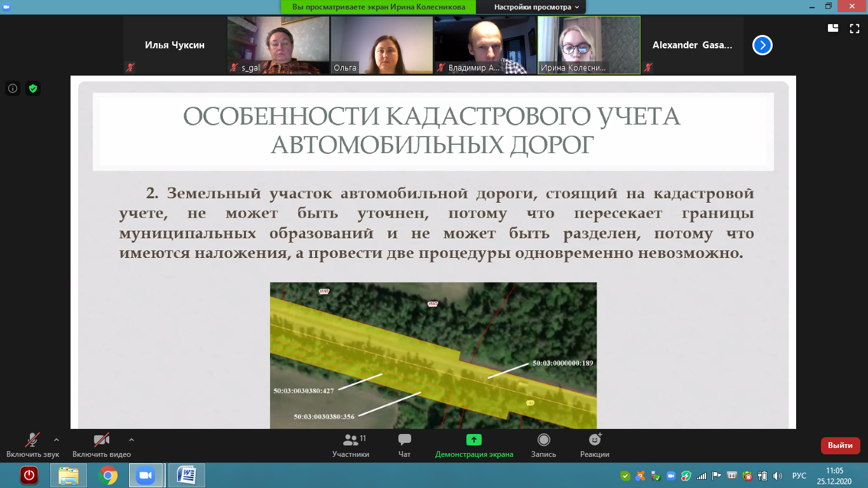Click safely remove hardware tray icon

click(656, 475)
